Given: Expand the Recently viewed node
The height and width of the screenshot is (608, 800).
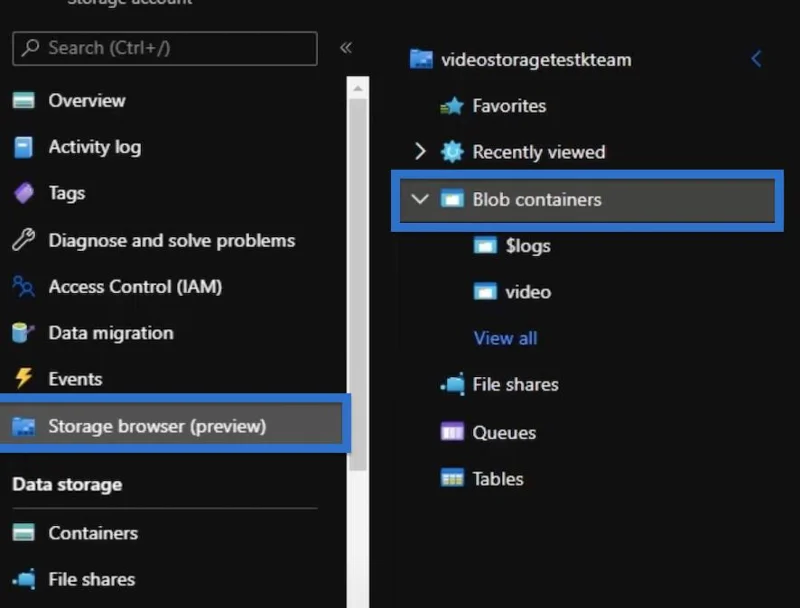Looking at the screenshot, I should tap(420, 151).
